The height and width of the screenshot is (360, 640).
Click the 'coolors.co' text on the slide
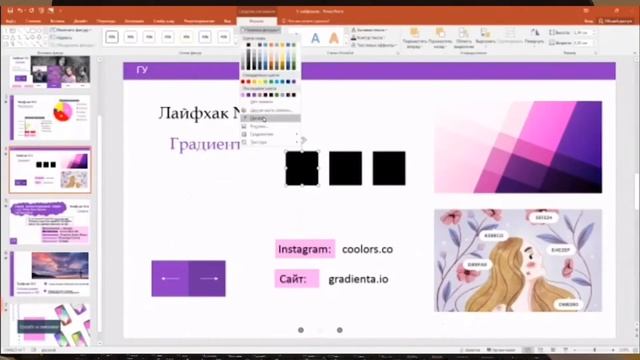pos(367,249)
